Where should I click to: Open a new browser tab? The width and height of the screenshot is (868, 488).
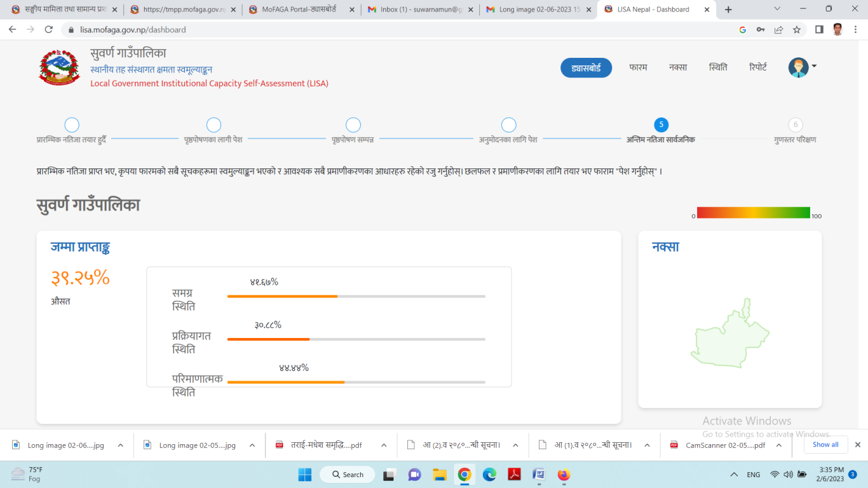point(728,10)
